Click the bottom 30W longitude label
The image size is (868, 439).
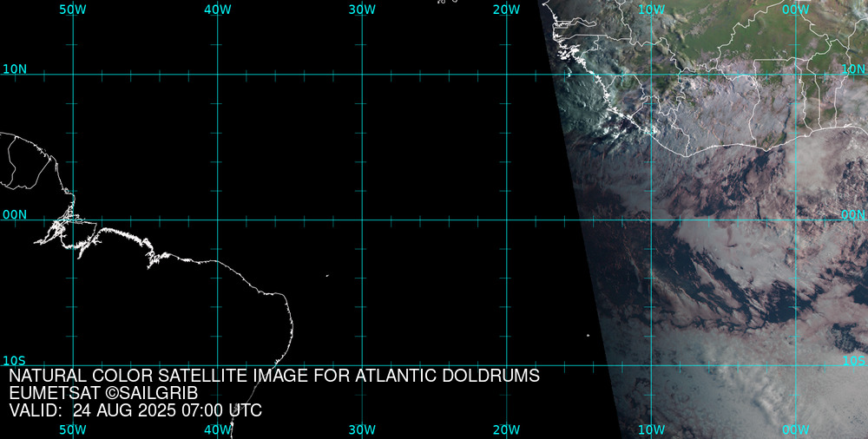click(x=362, y=429)
